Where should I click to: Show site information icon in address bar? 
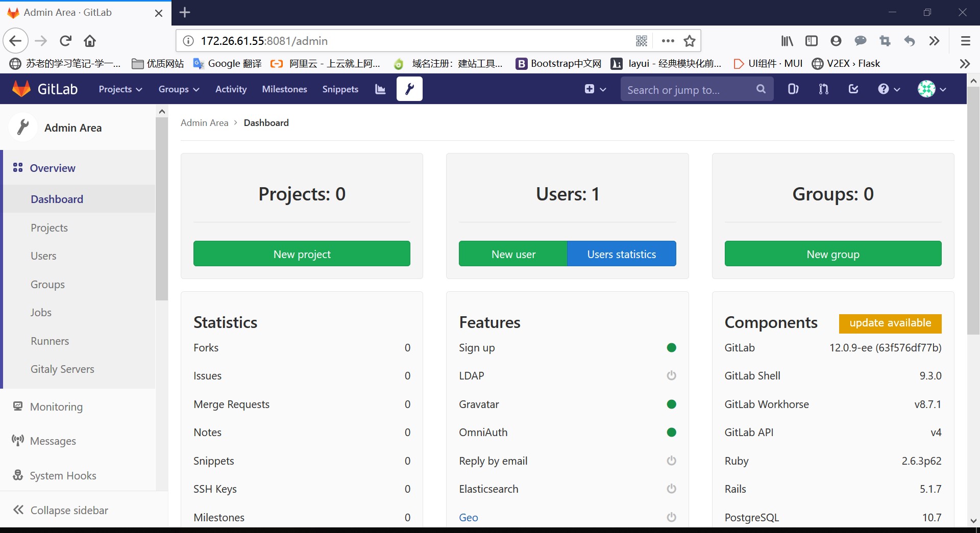pyautogui.click(x=188, y=41)
